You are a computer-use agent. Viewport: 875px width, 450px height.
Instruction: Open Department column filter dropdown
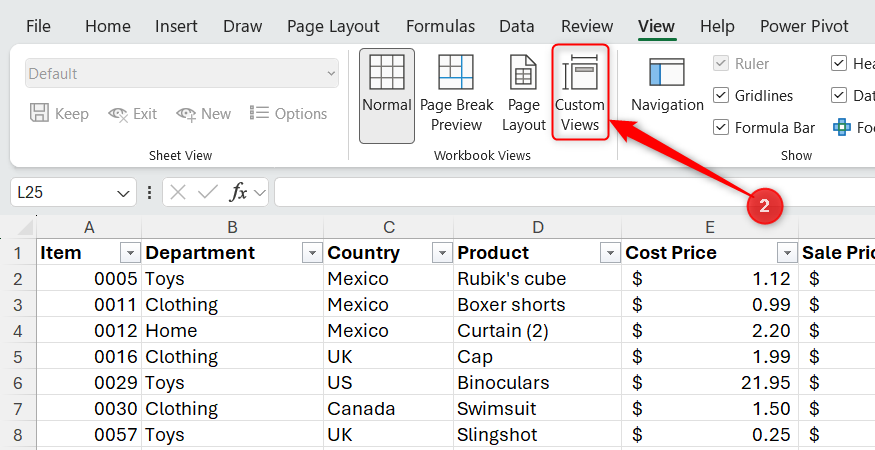(x=312, y=253)
